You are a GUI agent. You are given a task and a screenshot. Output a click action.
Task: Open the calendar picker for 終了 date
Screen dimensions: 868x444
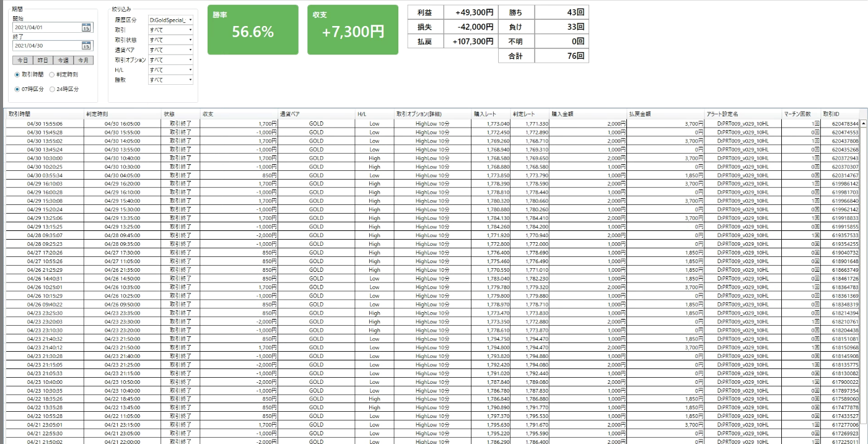[x=86, y=46]
